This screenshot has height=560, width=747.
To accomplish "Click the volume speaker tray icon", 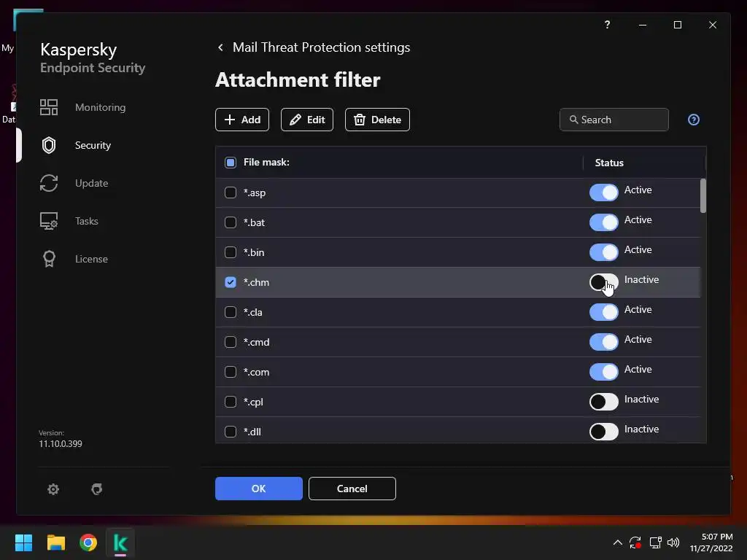I will (x=673, y=542).
